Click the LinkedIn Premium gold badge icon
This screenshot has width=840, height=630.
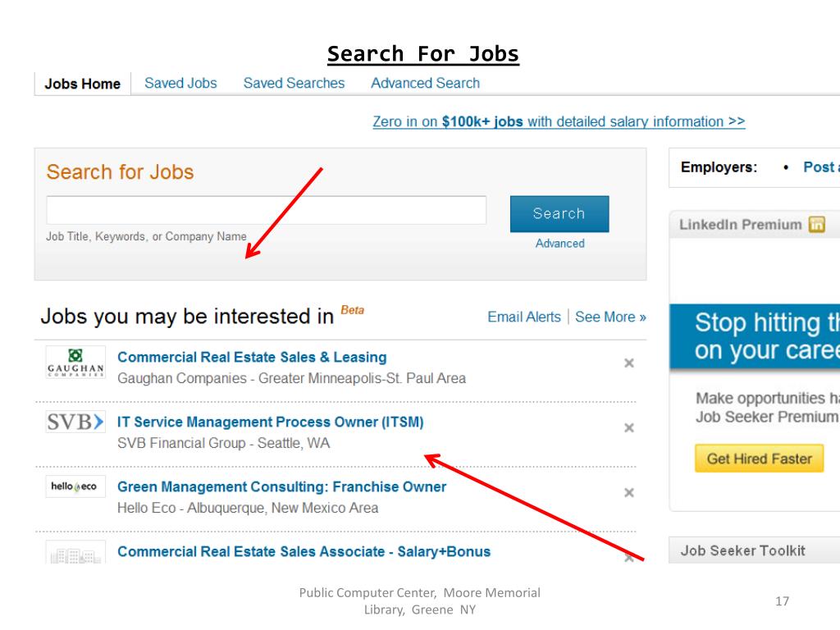[817, 224]
